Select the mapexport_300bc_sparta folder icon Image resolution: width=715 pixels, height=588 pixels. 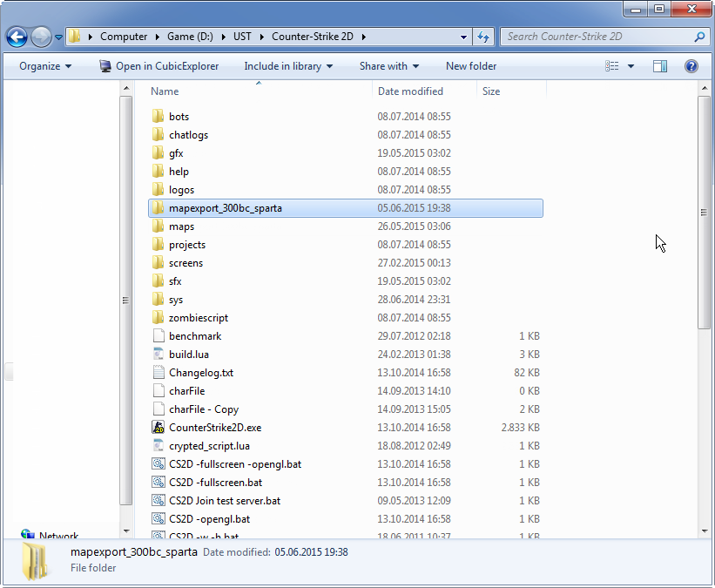[158, 208]
